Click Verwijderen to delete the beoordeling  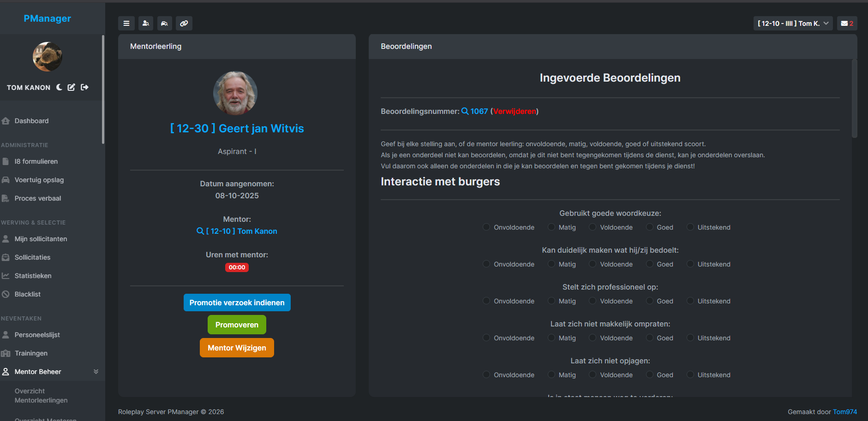click(x=515, y=111)
